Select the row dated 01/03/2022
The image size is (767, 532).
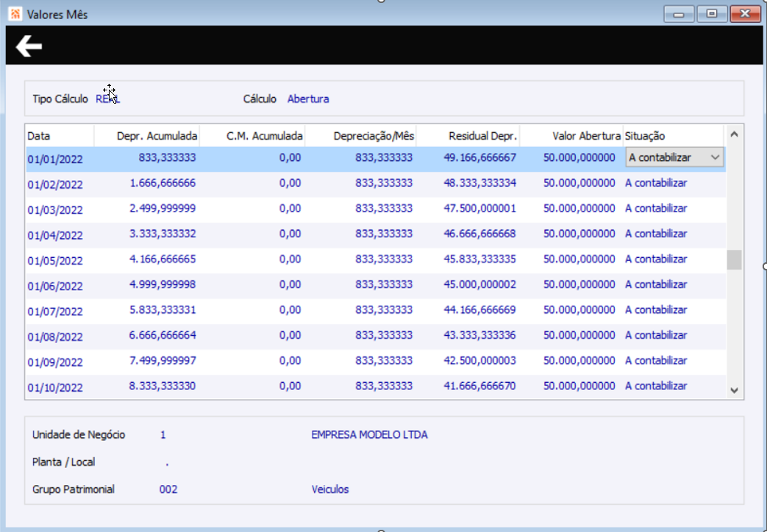click(x=376, y=209)
